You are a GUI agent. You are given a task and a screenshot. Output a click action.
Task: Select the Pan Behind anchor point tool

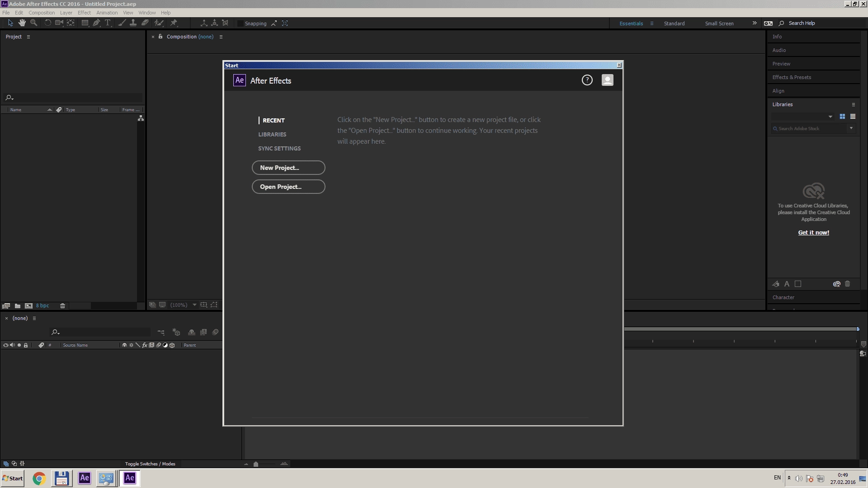tap(71, 23)
